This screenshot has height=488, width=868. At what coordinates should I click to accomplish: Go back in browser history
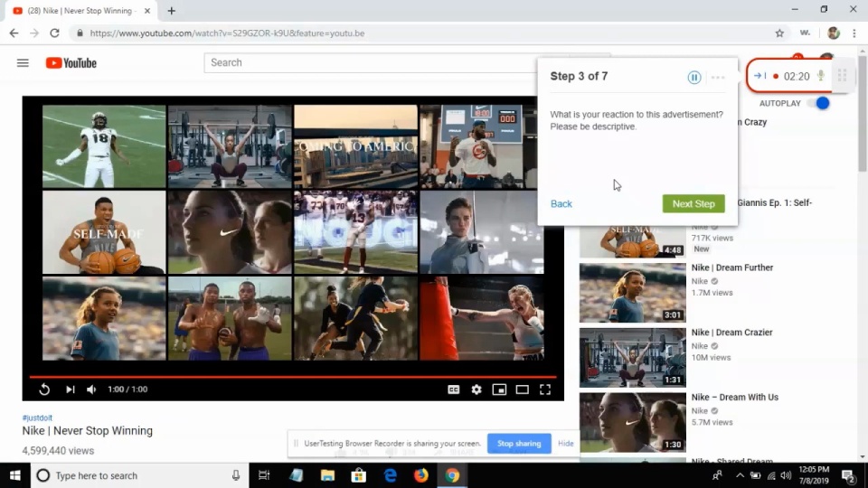14,33
